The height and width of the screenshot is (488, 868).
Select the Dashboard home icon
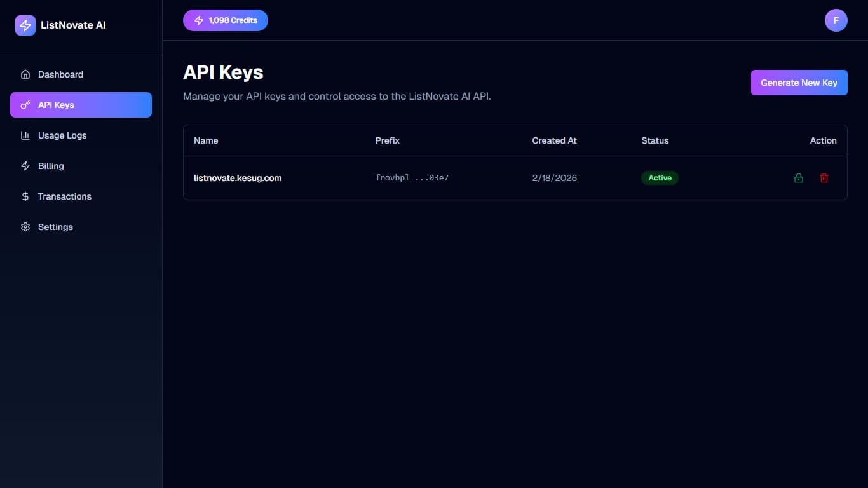[25, 74]
